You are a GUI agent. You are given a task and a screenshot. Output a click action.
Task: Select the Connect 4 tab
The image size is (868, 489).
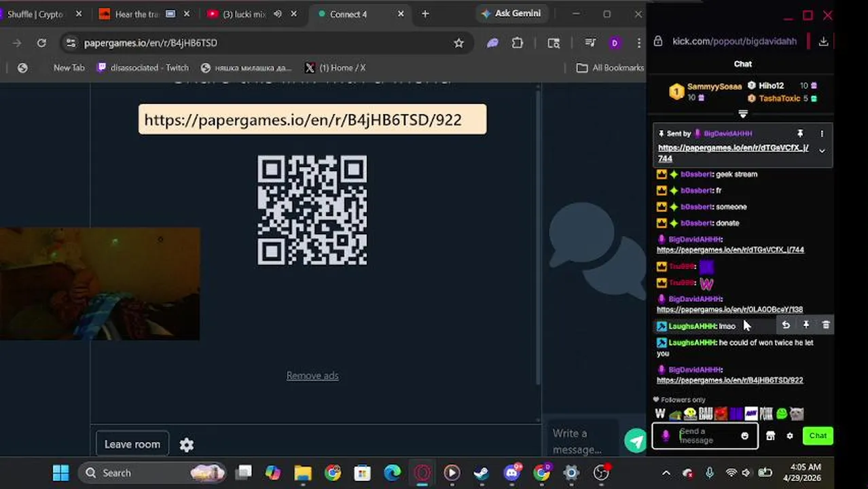pyautogui.click(x=348, y=14)
